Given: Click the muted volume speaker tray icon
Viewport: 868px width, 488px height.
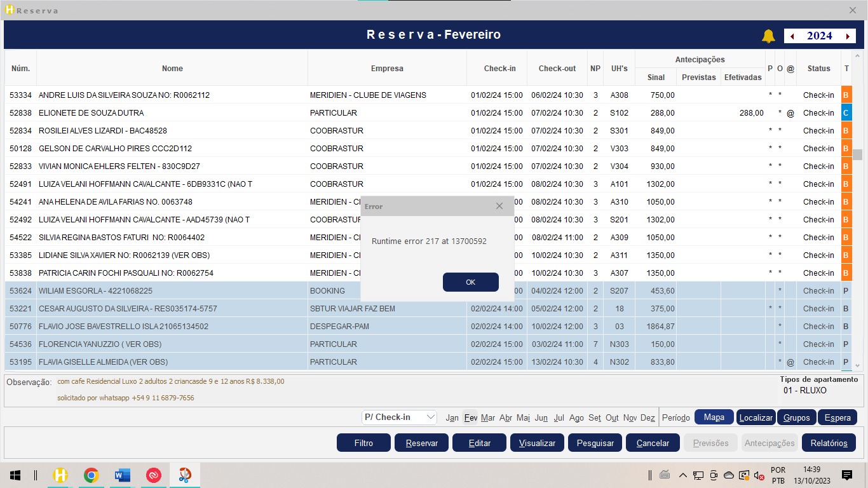Looking at the screenshot, I should point(758,475).
